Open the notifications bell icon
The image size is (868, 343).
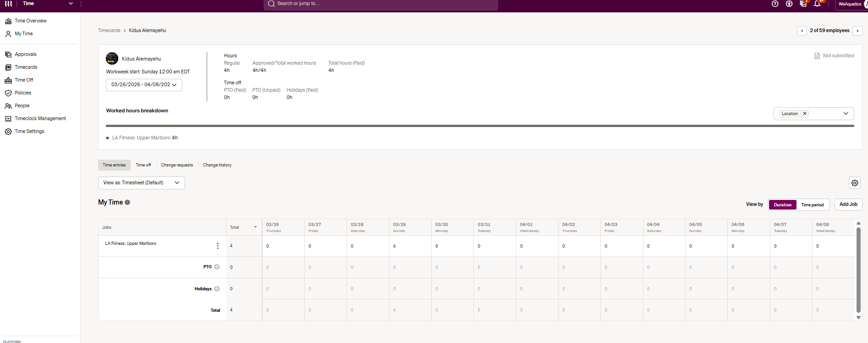(x=817, y=4)
